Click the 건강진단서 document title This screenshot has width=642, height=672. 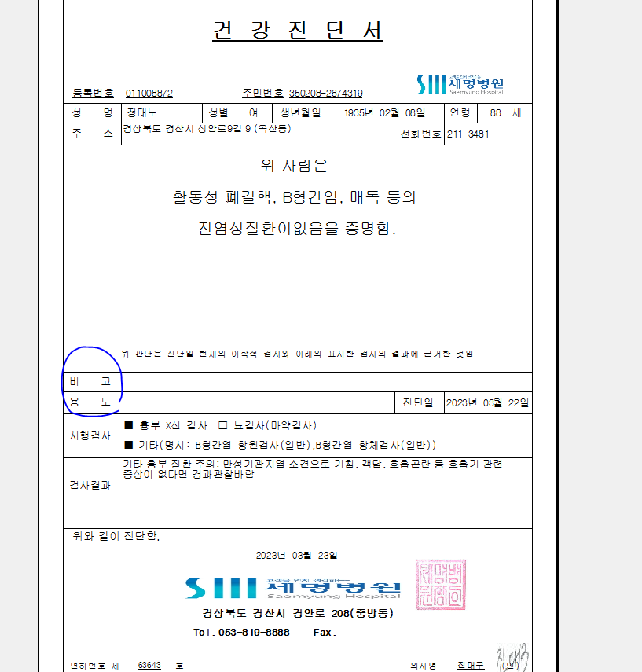[298, 30]
